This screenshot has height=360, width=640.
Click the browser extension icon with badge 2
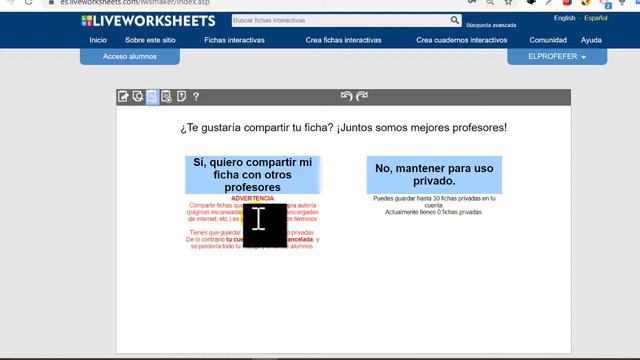[606, 3]
